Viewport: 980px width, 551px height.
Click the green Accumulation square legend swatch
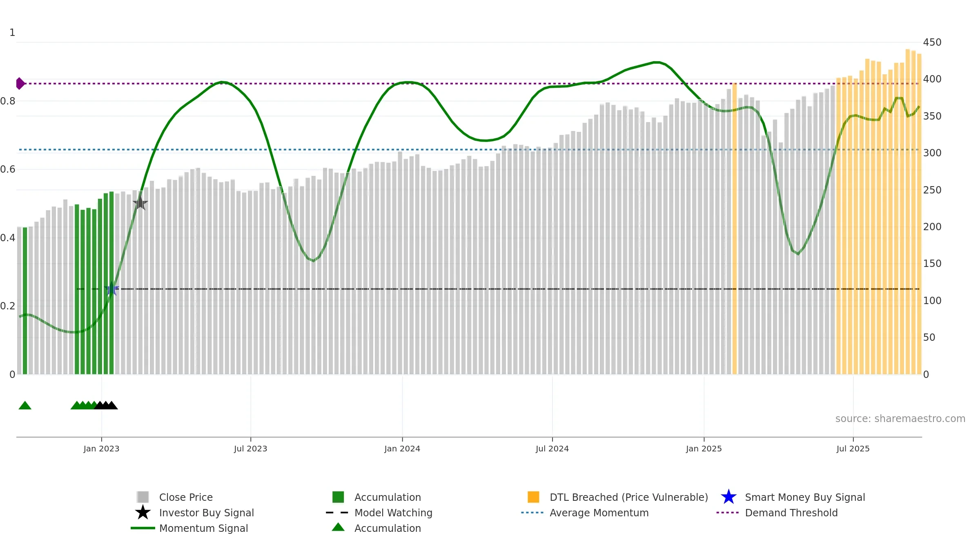(338, 497)
